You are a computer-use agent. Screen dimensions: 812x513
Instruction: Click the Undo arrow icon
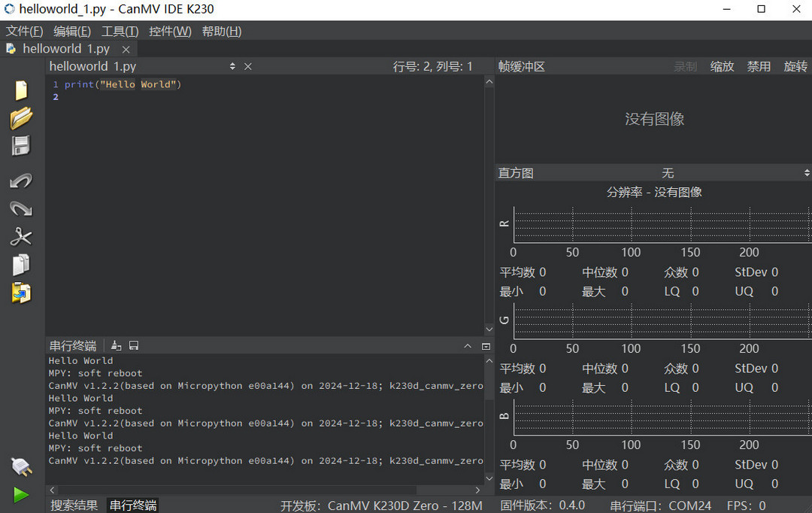[21, 181]
